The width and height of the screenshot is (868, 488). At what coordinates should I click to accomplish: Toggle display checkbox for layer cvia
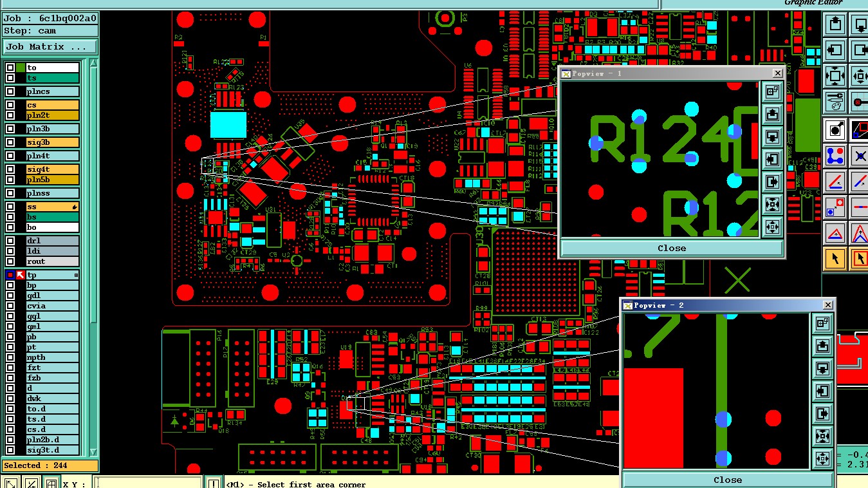click(x=10, y=306)
